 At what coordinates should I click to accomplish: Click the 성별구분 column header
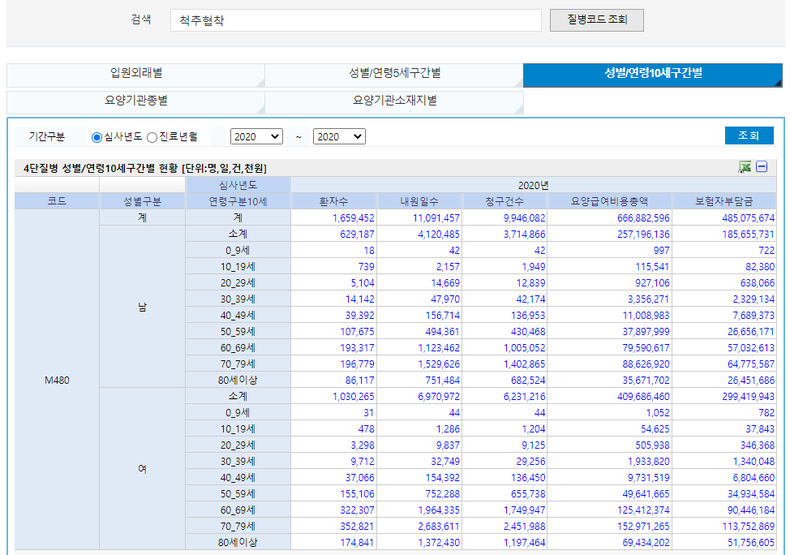click(x=142, y=201)
